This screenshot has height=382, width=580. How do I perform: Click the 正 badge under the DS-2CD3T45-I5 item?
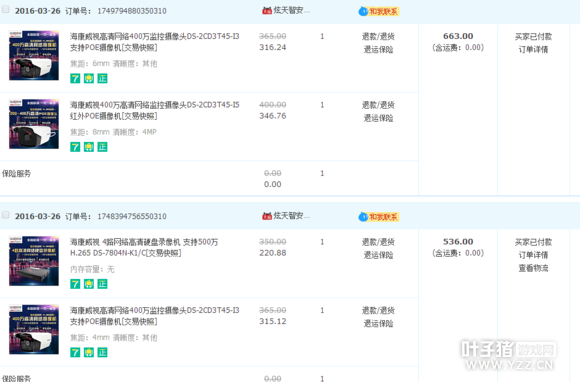(102, 147)
